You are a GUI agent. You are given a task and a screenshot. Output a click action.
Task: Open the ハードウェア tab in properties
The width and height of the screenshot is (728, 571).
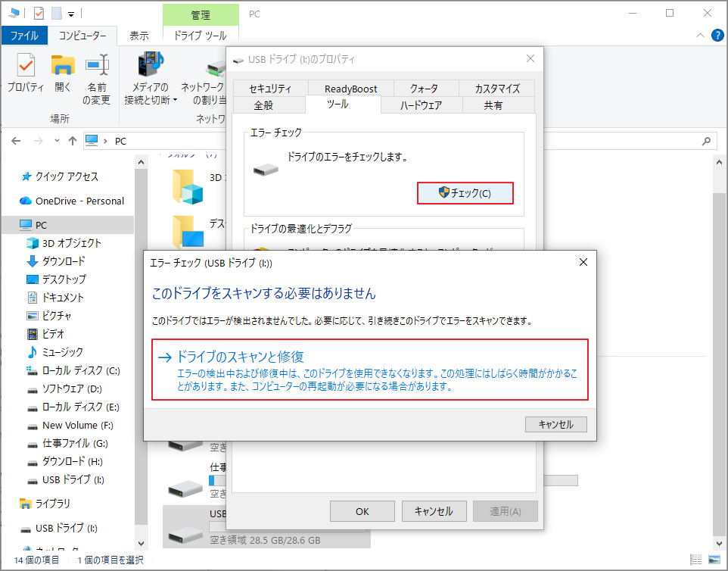point(421,105)
